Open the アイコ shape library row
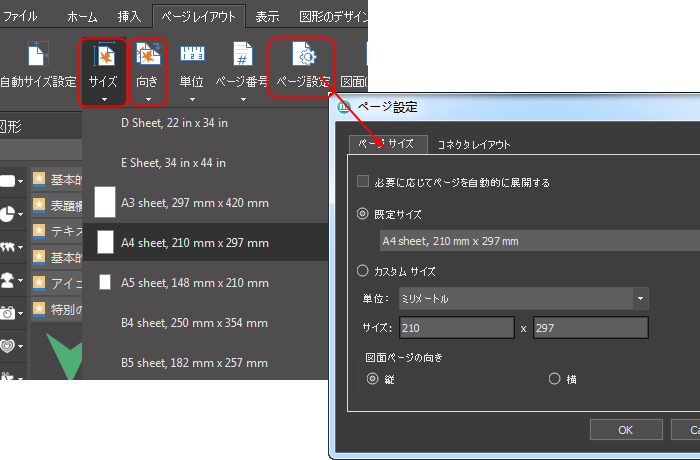The image size is (700, 460). click(57, 283)
